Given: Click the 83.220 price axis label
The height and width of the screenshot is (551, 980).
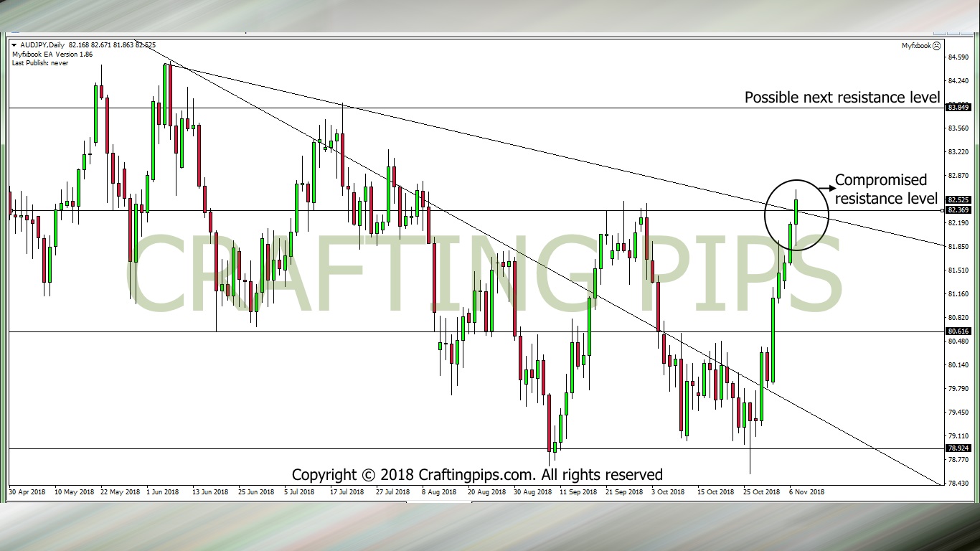Looking at the screenshot, I should 958,152.
